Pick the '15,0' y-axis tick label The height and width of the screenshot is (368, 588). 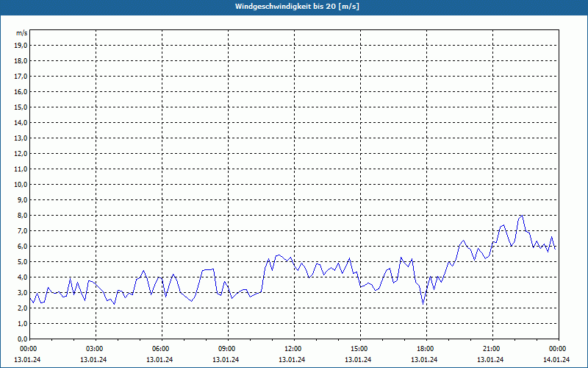point(21,107)
